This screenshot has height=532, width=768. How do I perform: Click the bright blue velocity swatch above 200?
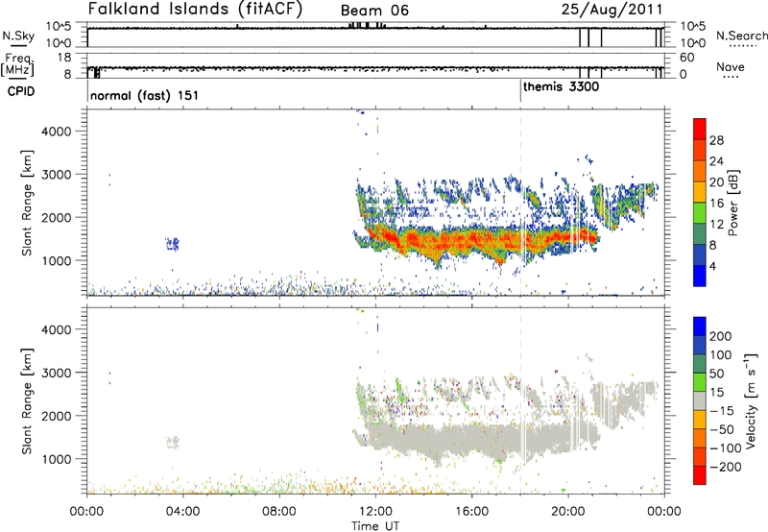coord(700,326)
